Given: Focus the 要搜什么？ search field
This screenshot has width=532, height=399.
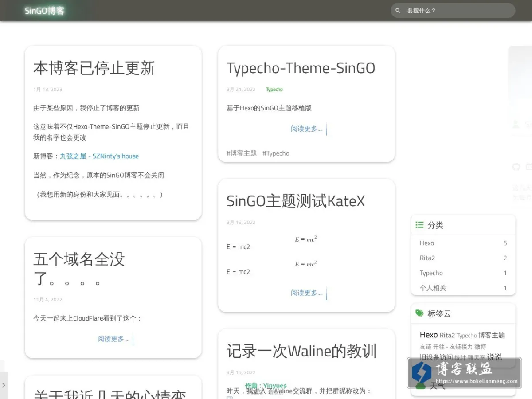Looking at the screenshot, I should (453, 11).
